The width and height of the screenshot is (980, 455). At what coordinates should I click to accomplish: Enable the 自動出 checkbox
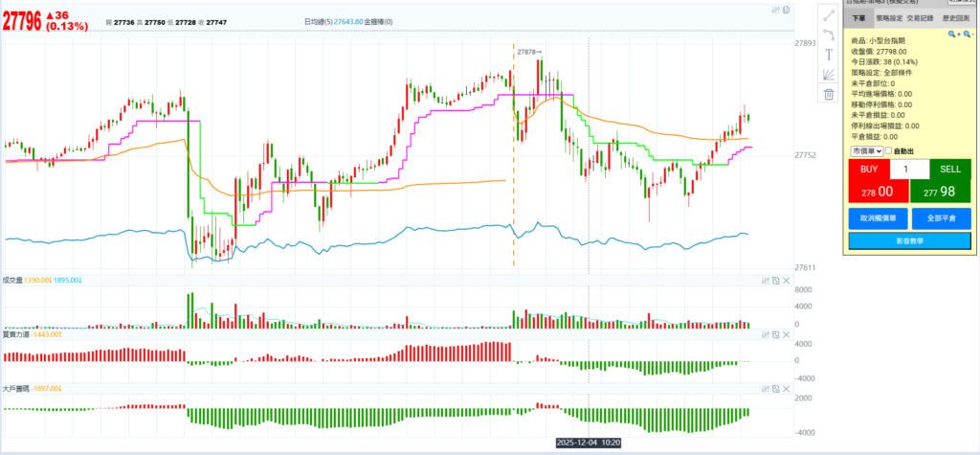tap(889, 151)
